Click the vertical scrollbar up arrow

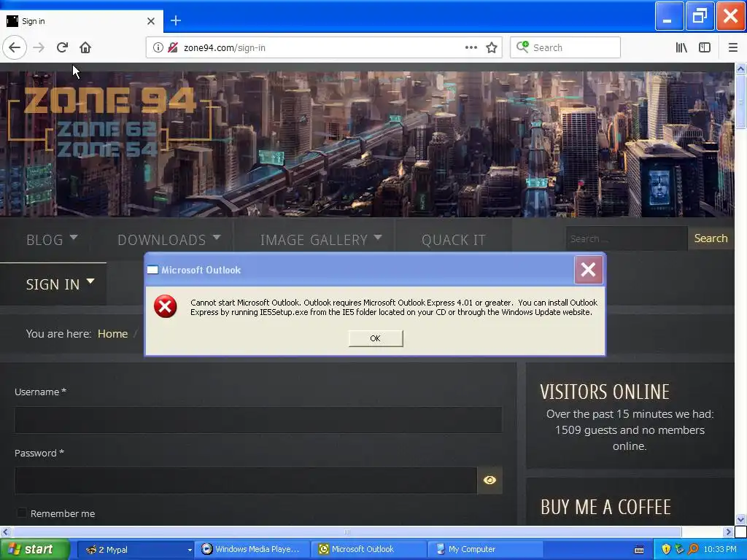point(740,69)
